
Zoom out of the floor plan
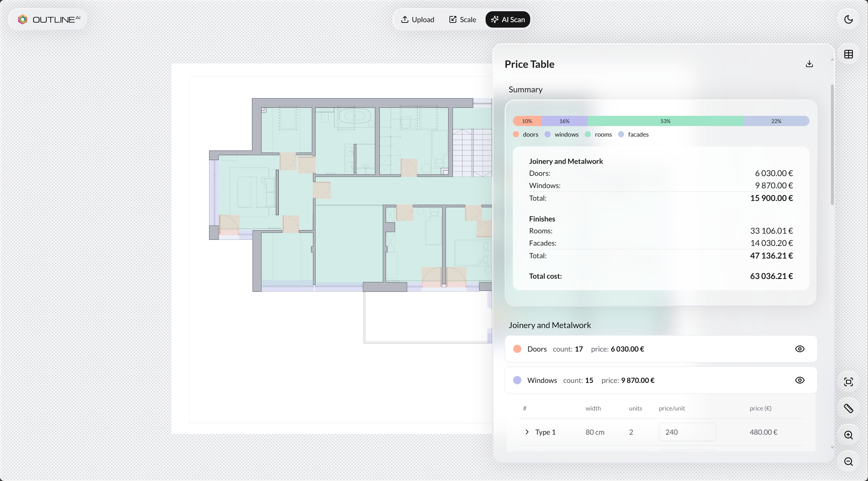click(848, 462)
